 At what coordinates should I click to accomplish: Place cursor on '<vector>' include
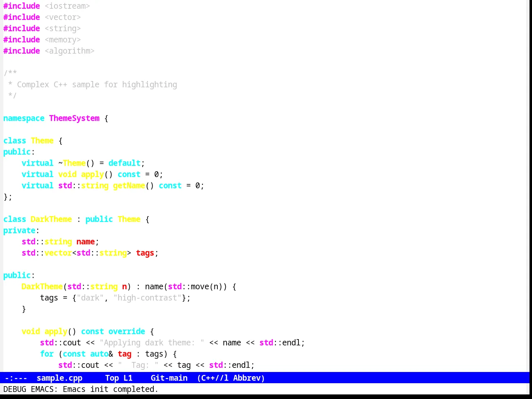click(63, 17)
